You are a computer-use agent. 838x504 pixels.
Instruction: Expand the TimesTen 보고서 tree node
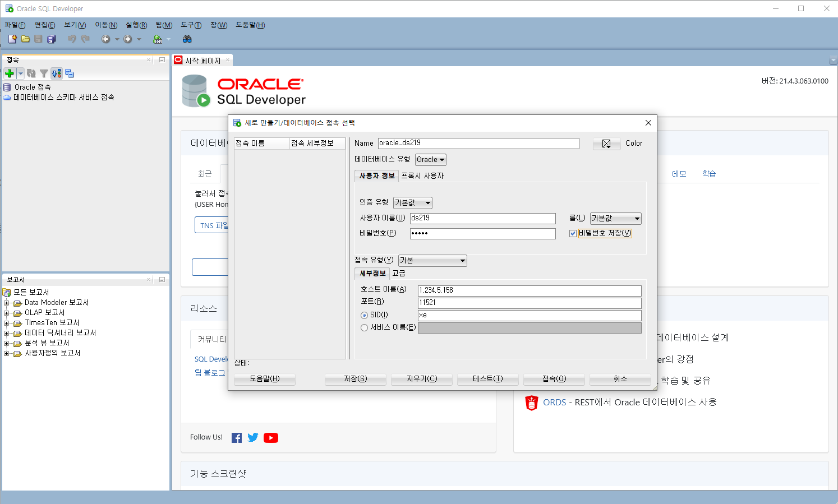(7, 323)
